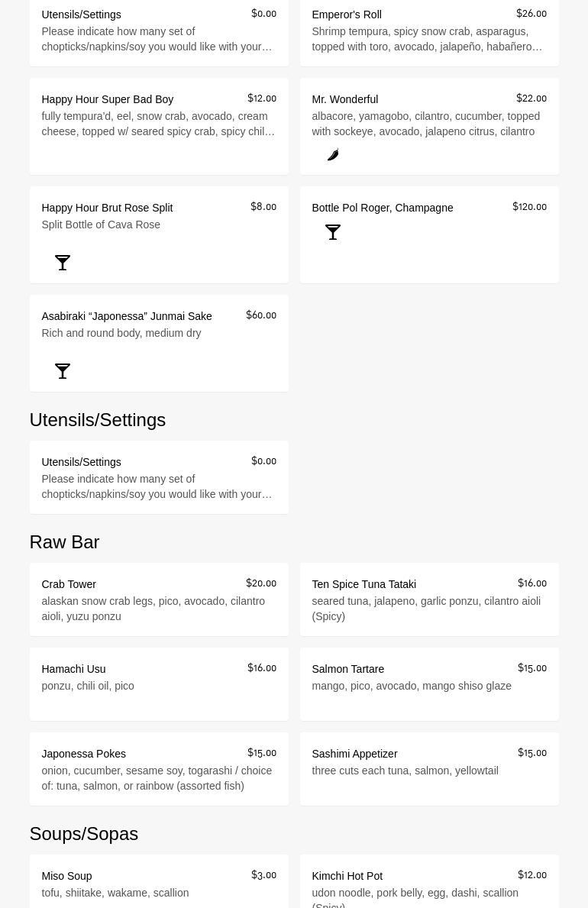Click the Soups/Sopas section heading

(83, 834)
